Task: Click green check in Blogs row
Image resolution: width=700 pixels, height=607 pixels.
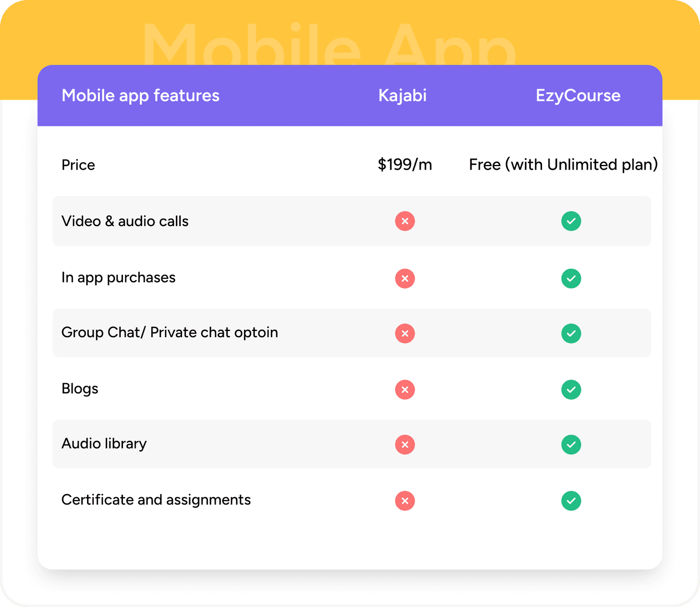Action: point(571,390)
